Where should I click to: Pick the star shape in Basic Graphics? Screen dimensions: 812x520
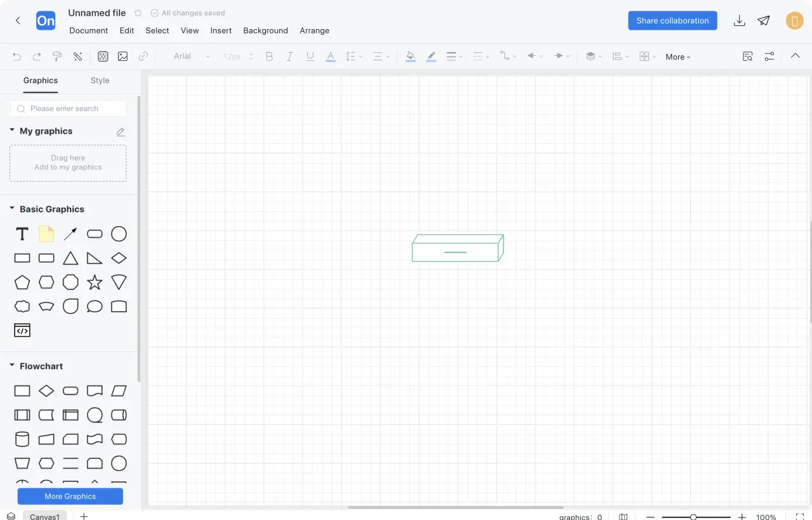tap(95, 282)
